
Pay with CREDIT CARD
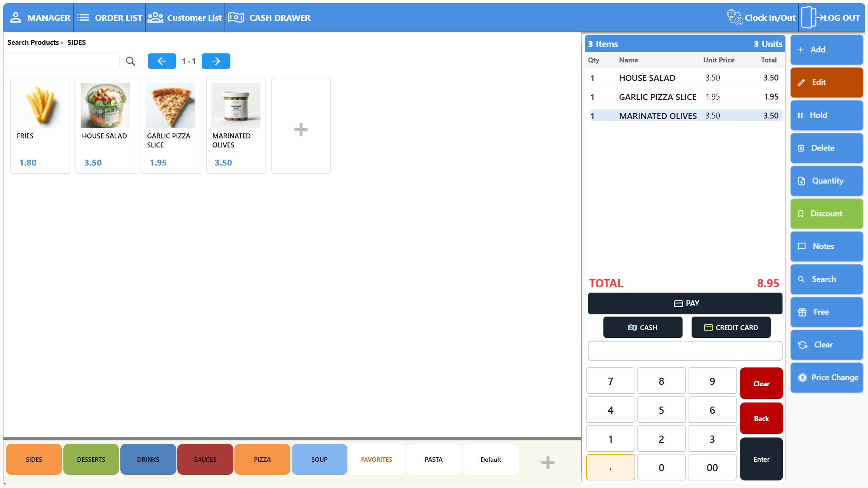click(x=730, y=327)
